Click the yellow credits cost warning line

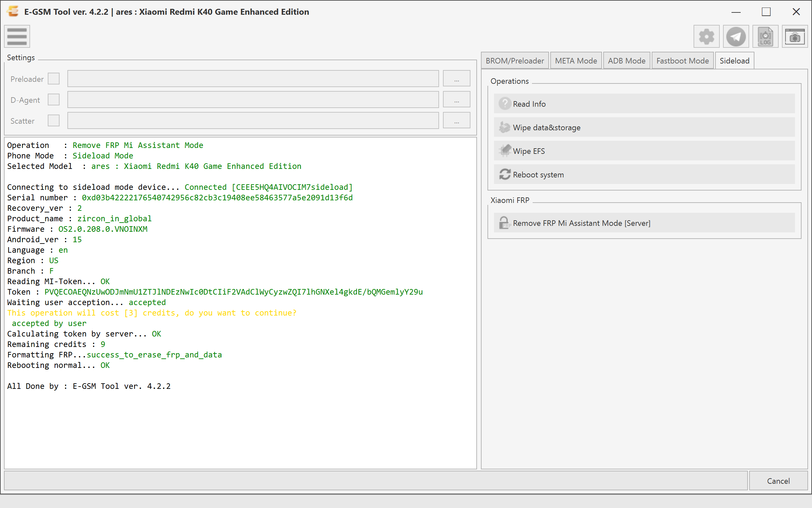(x=152, y=313)
